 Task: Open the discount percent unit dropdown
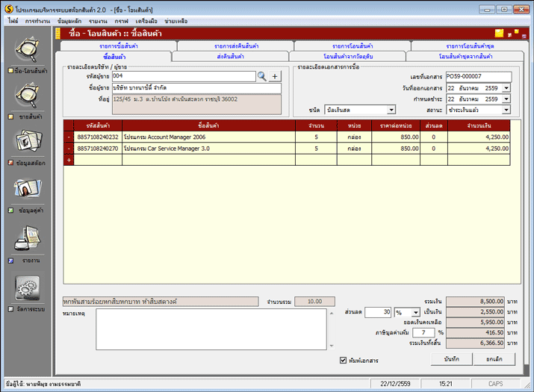(x=416, y=312)
